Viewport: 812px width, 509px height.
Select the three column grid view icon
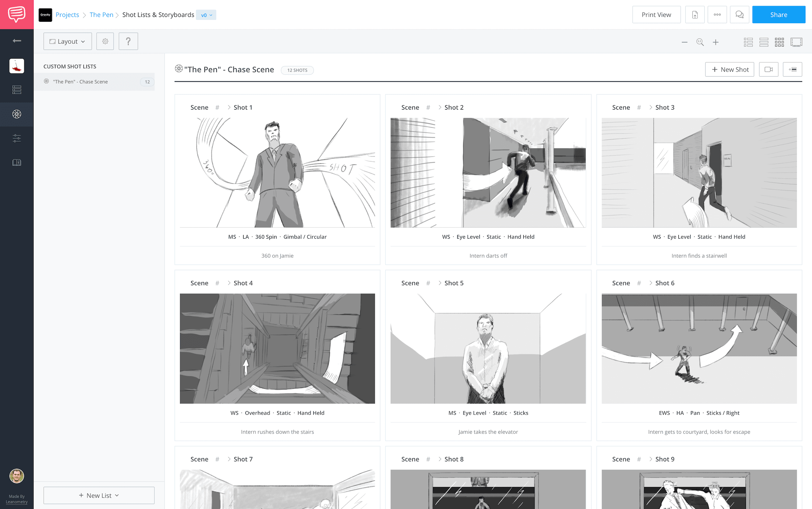778,41
